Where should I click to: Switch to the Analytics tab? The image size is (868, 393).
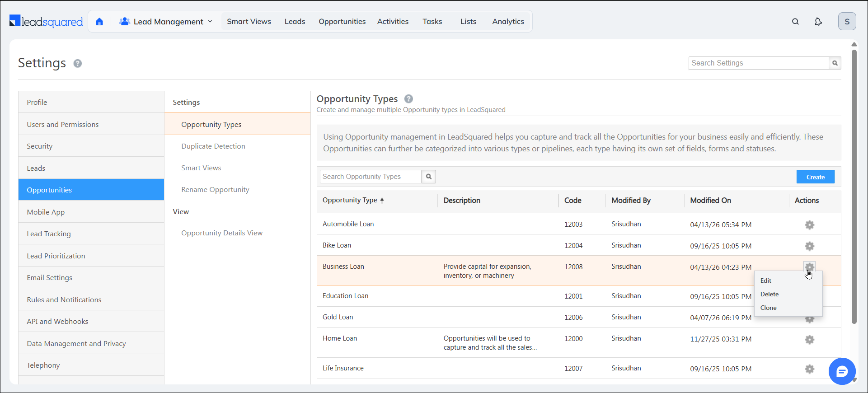(x=508, y=22)
